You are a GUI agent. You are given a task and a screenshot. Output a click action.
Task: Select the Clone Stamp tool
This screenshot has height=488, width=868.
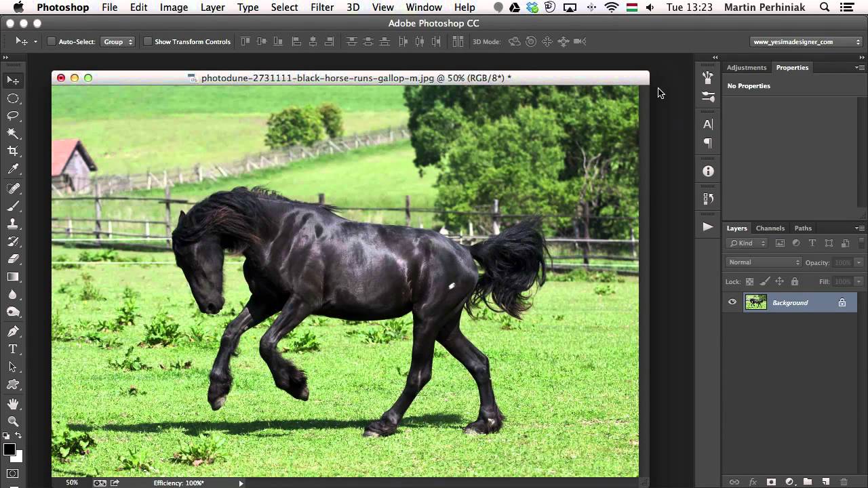coord(13,223)
